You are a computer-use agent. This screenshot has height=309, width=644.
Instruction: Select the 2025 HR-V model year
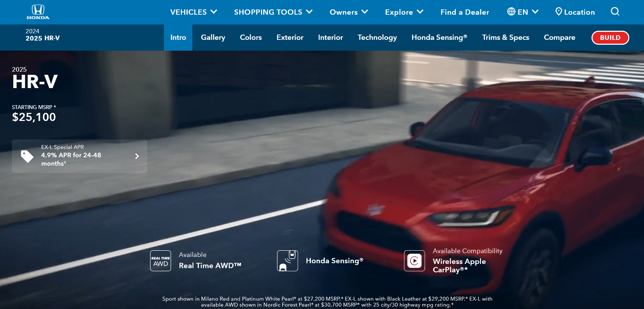(43, 38)
